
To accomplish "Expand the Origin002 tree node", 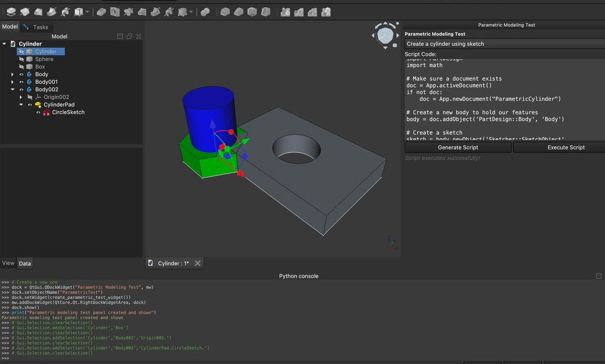I will 21,97.
